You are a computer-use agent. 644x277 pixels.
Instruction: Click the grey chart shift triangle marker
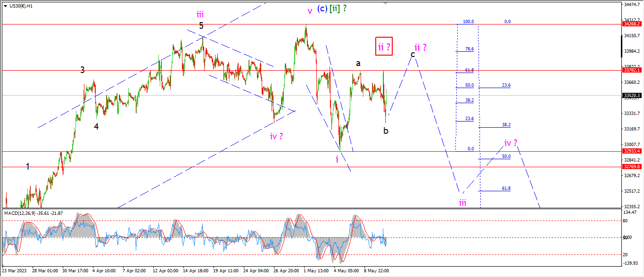pyautogui.click(x=386, y=4)
